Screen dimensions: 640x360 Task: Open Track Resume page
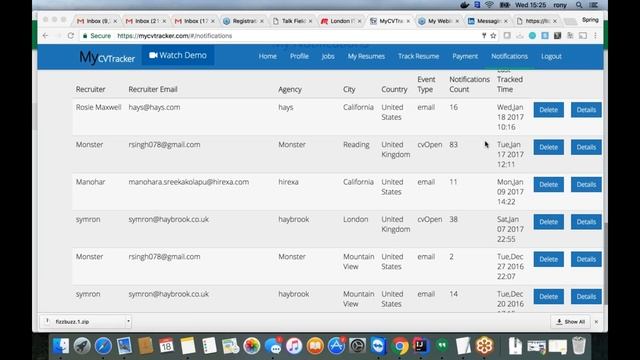click(x=418, y=56)
